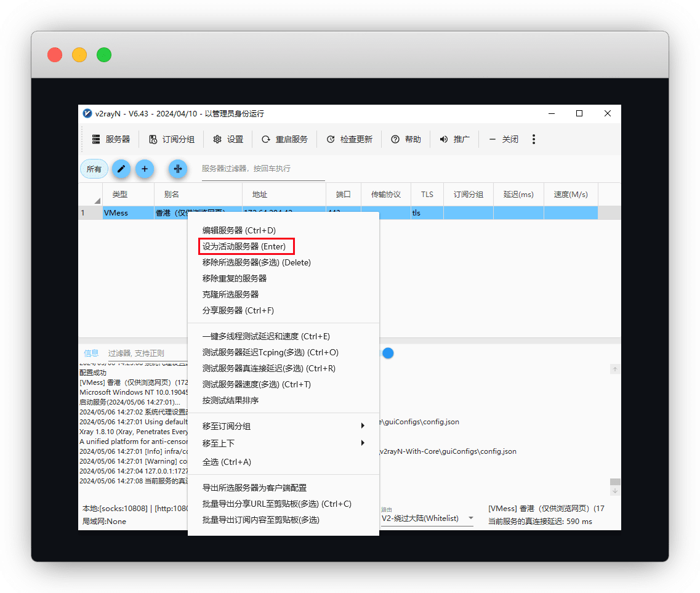Click the blue plus add button
The height and width of the screenshot is (593, 700).
(145, 169)
